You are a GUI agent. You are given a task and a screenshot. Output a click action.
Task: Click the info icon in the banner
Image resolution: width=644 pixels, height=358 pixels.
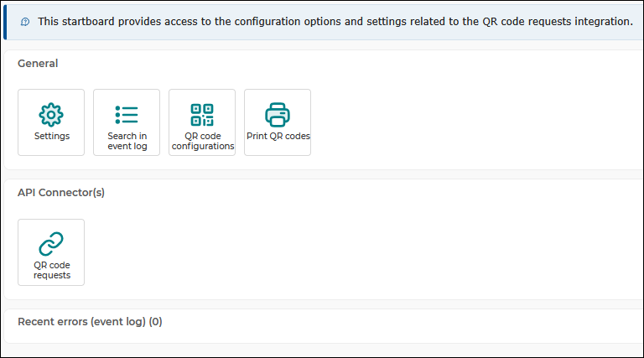tap(25, 22)
